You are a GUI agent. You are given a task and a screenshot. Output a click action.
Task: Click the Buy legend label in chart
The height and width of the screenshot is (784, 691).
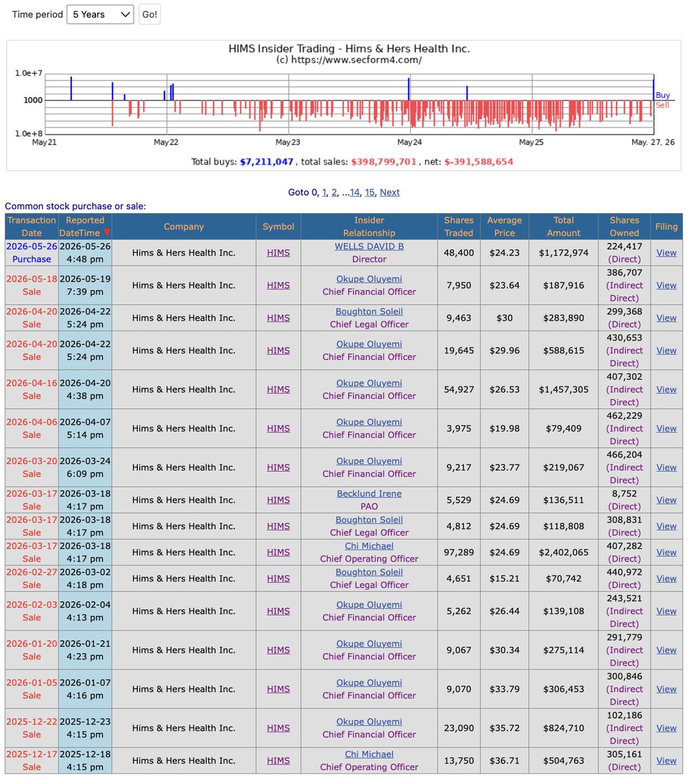pyautogui.click(x=662, y=95)
